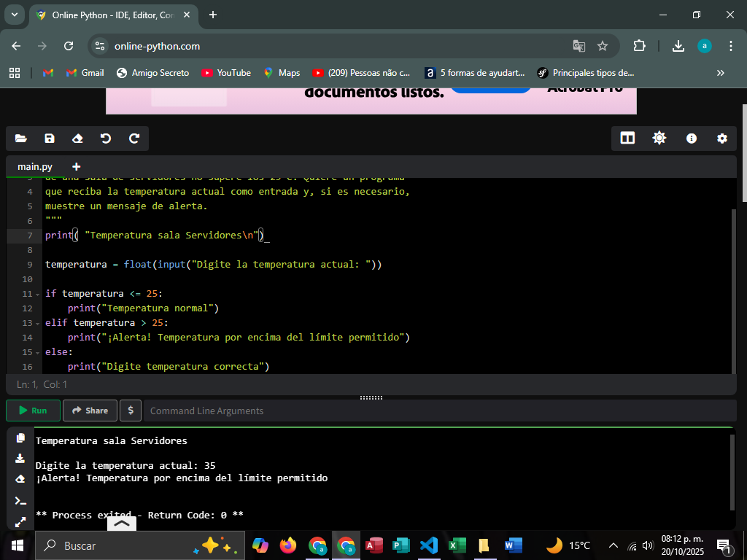This screenshot has width=747, height=560.
Task: Open the editor info icon
Action: click(x=692, y=139)
